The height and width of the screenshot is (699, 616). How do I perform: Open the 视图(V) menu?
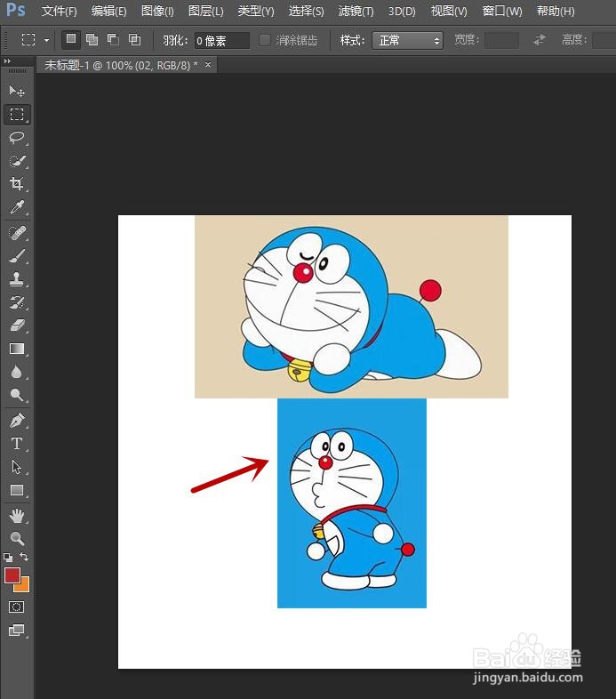[449, 11]
